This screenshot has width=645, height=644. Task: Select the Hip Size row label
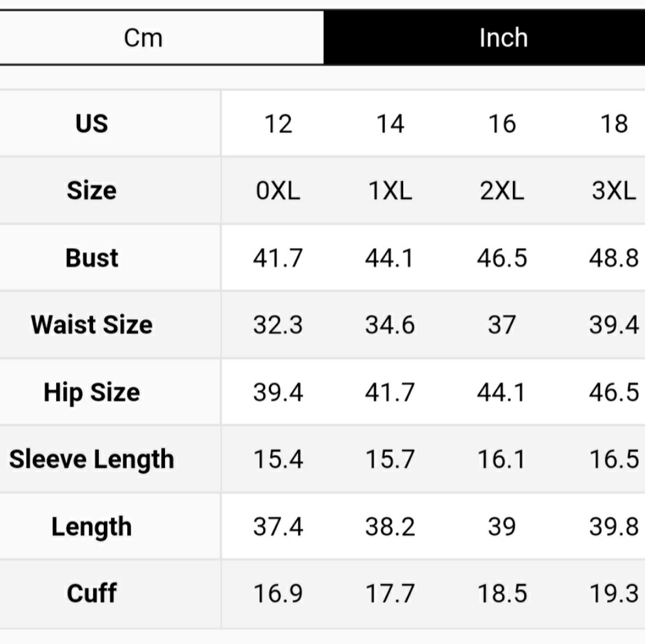click(92, 392)
